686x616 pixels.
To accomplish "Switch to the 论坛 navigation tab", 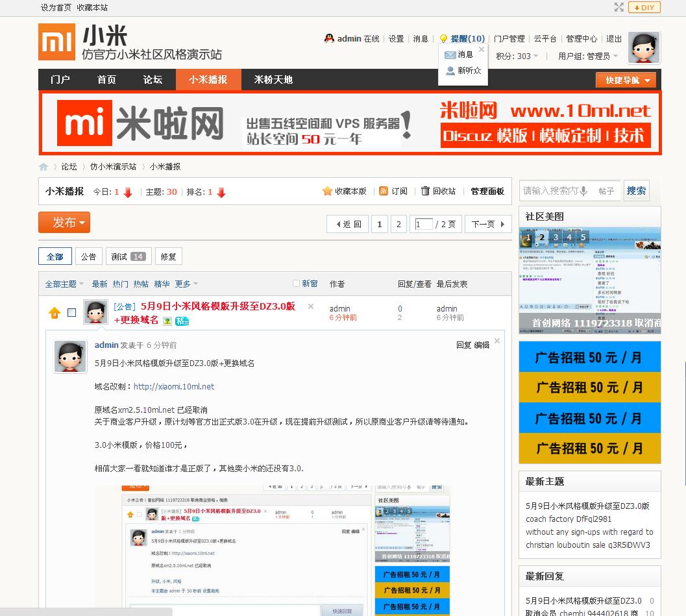I will [153, 80].
